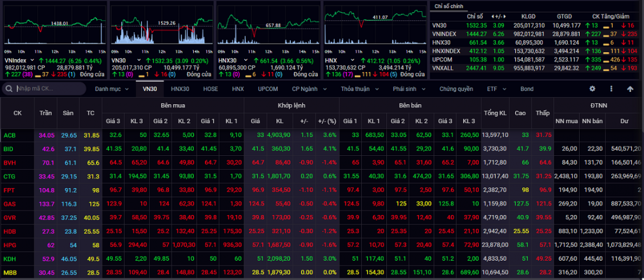Screen dimensions: 644x280
Task: Open the HNX30 mini chart
Action: pos(268,29)
